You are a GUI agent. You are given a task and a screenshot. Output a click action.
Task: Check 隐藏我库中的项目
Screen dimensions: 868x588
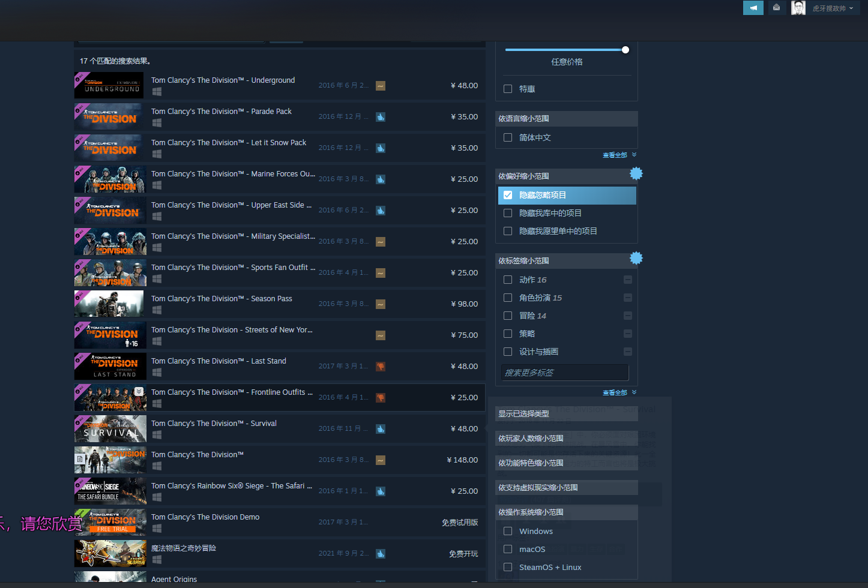508,213
